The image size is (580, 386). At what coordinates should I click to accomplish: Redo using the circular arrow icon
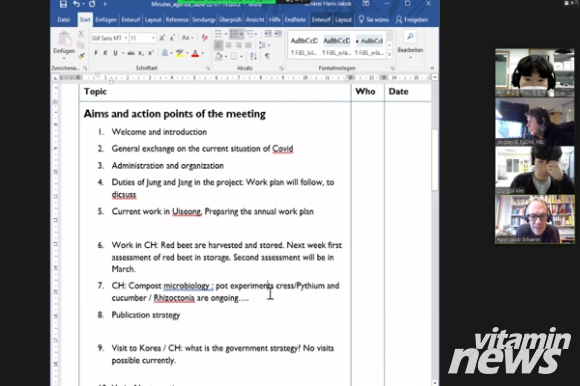(92, 4)
